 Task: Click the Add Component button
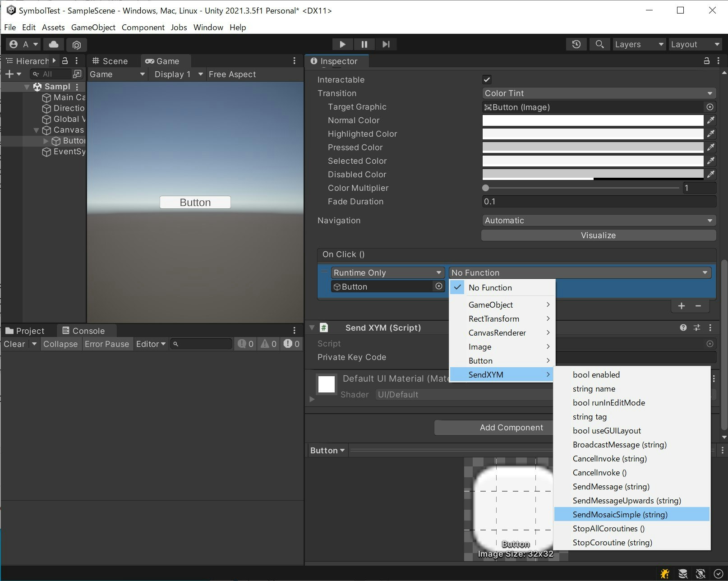pos(511,428)
